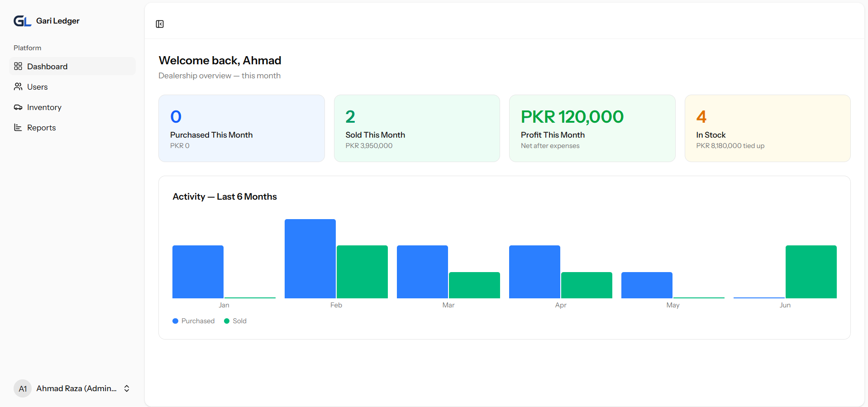Click the Gari Ledger GL logo

pyautogui.click(x=22, y=21)
